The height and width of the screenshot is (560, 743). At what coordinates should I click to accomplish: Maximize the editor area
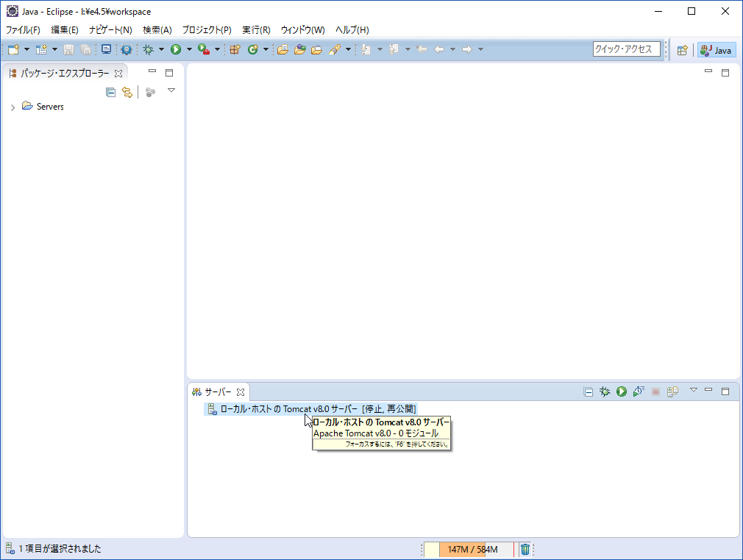pyautogui.click(x=725, y=73)
